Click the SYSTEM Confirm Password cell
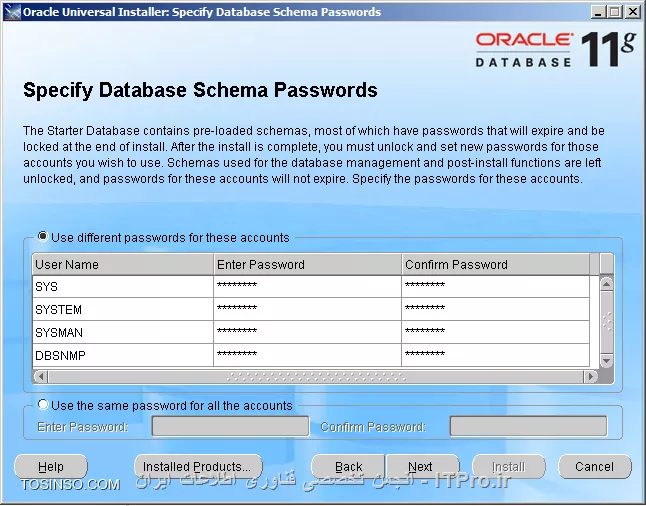 [495, 309]
